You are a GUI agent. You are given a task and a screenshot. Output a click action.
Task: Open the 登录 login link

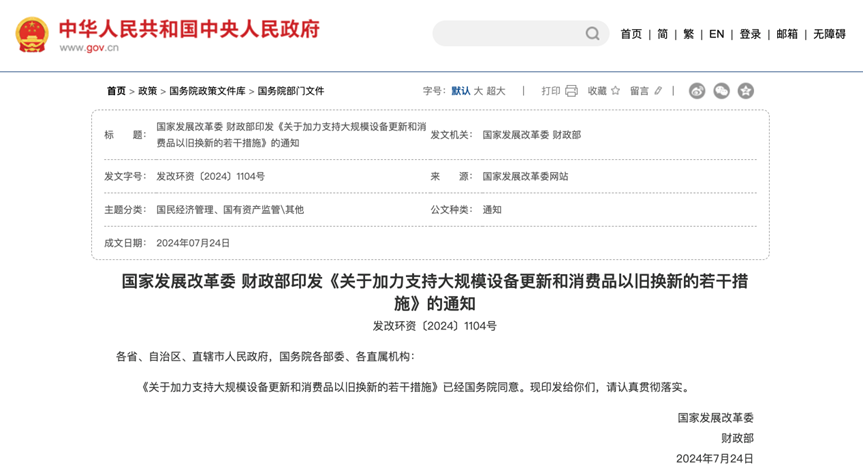[750, 34]
